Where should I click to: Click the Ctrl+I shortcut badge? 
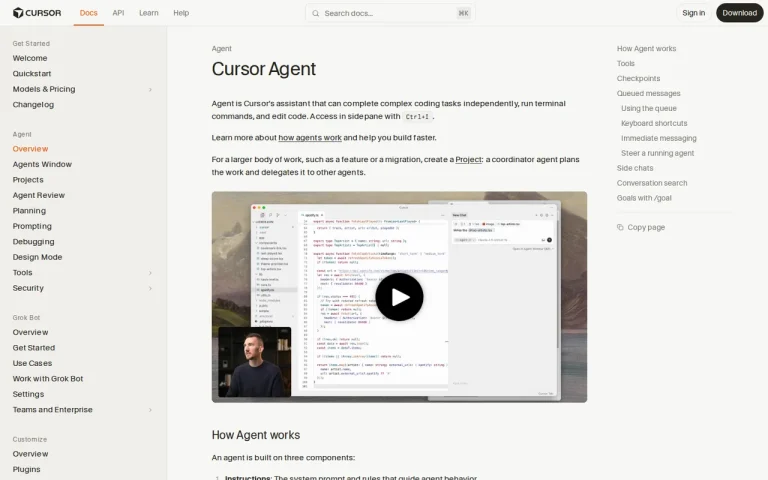[417, 117]
